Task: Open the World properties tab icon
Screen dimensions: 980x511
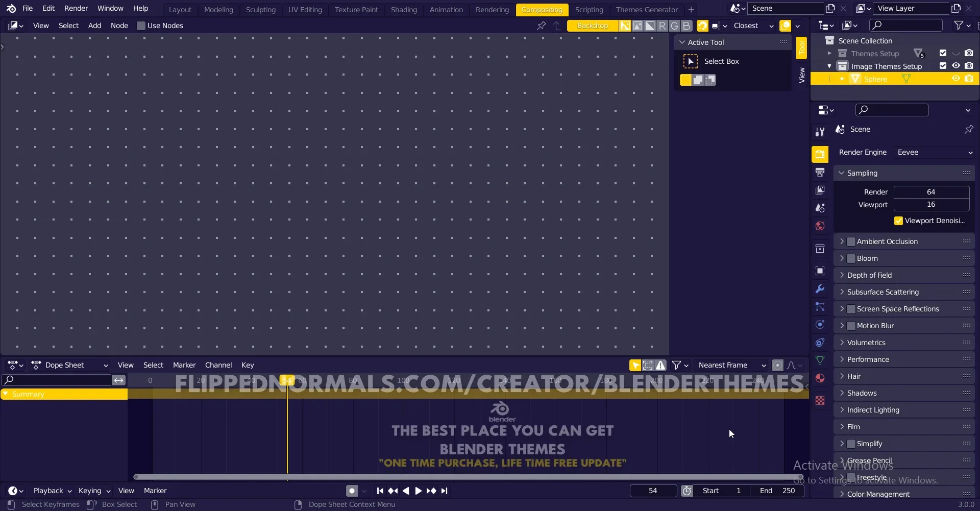Action: (820, 226)
